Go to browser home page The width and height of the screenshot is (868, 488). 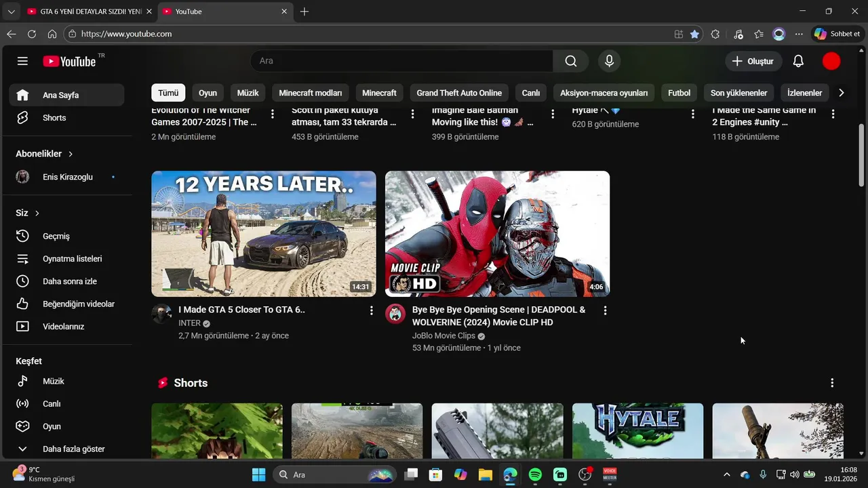point(52,34)
